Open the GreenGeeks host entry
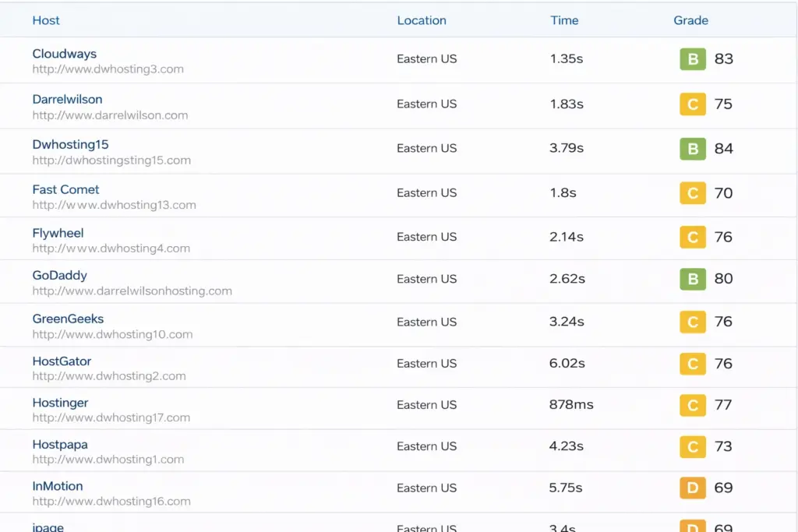The height and width of the screenshot is (532, 798). [x=68, y=319]
